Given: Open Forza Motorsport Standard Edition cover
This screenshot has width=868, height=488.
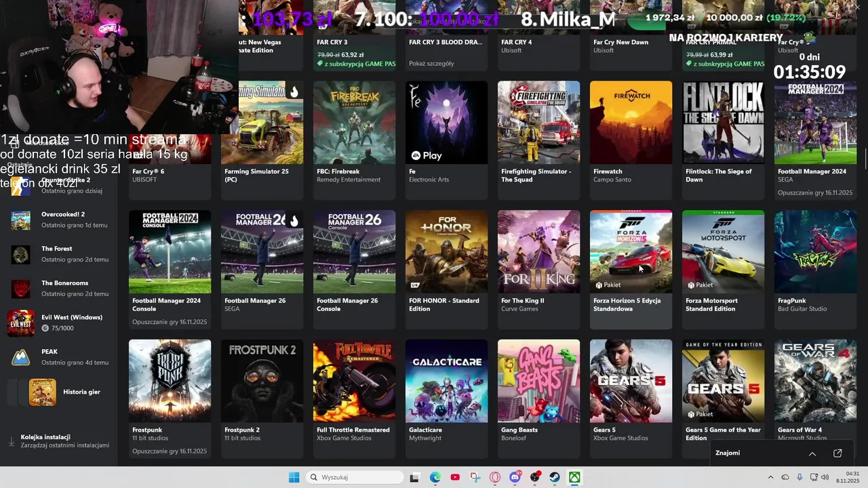Looking at the screenshot, I should [723, 251].
